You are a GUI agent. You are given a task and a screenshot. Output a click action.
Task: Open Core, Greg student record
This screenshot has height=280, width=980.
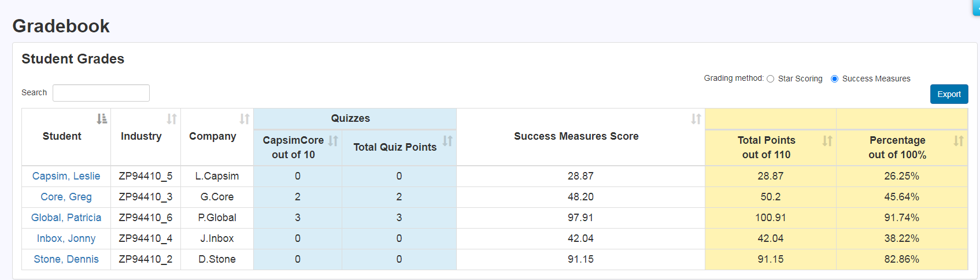66,197
